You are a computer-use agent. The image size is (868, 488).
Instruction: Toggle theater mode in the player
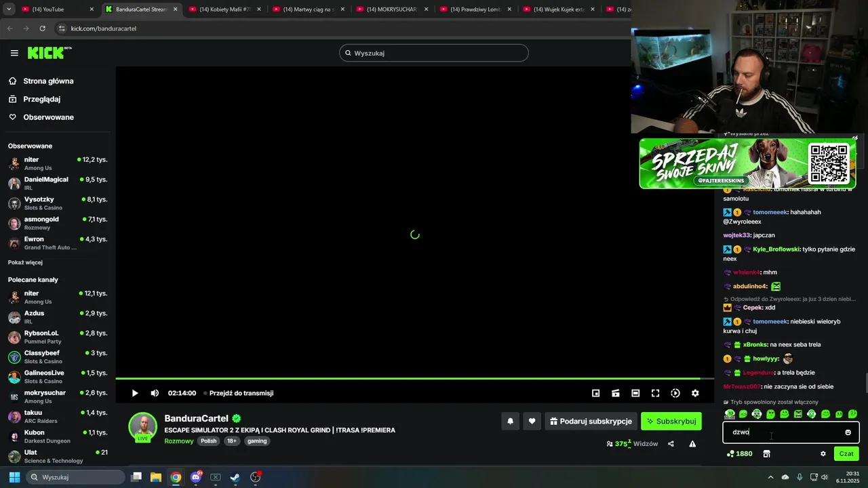tap(635, 393)
